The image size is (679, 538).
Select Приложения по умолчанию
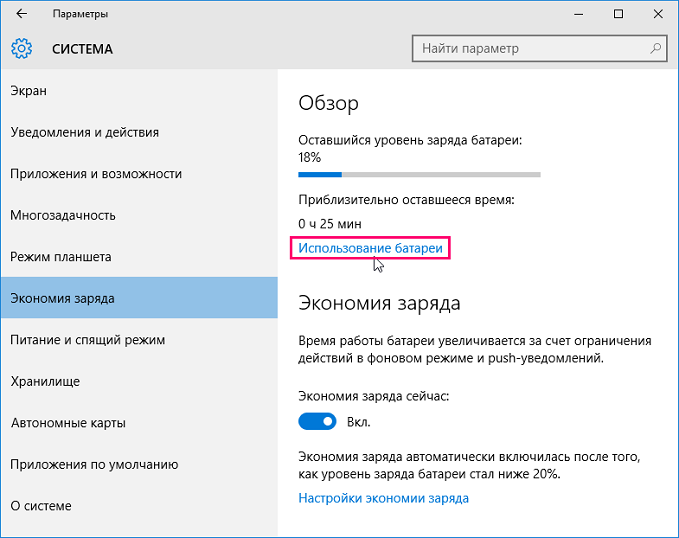(94, 464)
